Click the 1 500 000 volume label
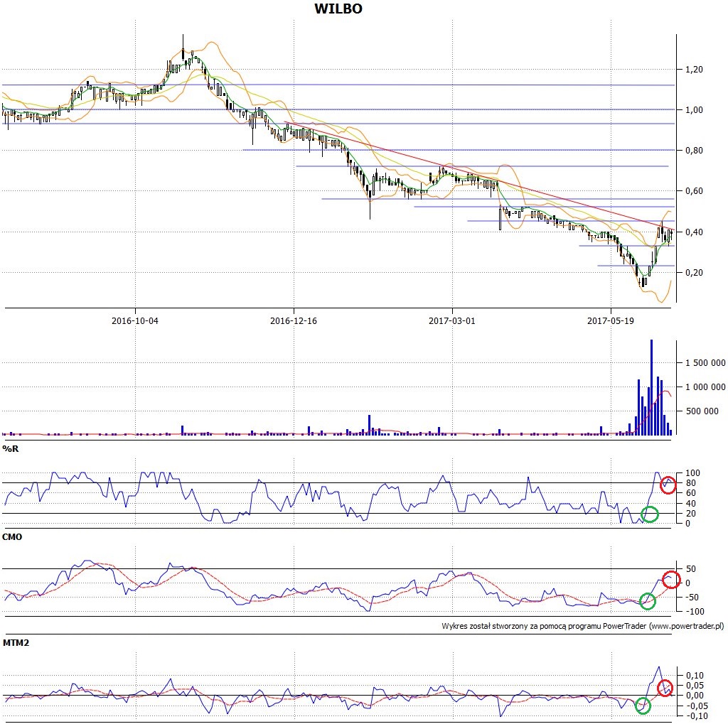Viewport: 728px width, 724px height. [x=705, y=363]
